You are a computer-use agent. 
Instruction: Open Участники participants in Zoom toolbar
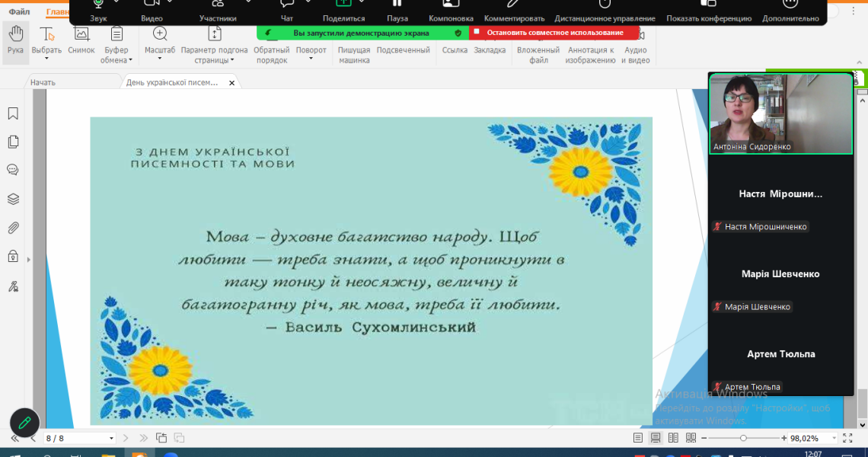(218, 11)
